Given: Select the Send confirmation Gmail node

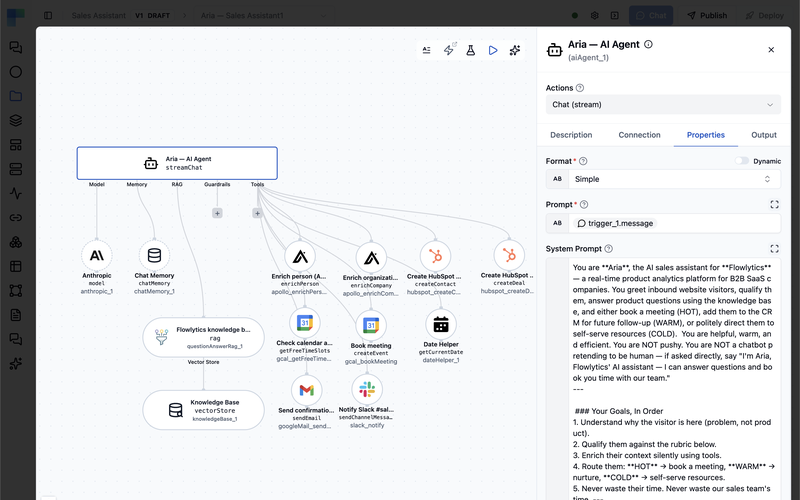Looking at the screenshot, I should coord(306,390).
